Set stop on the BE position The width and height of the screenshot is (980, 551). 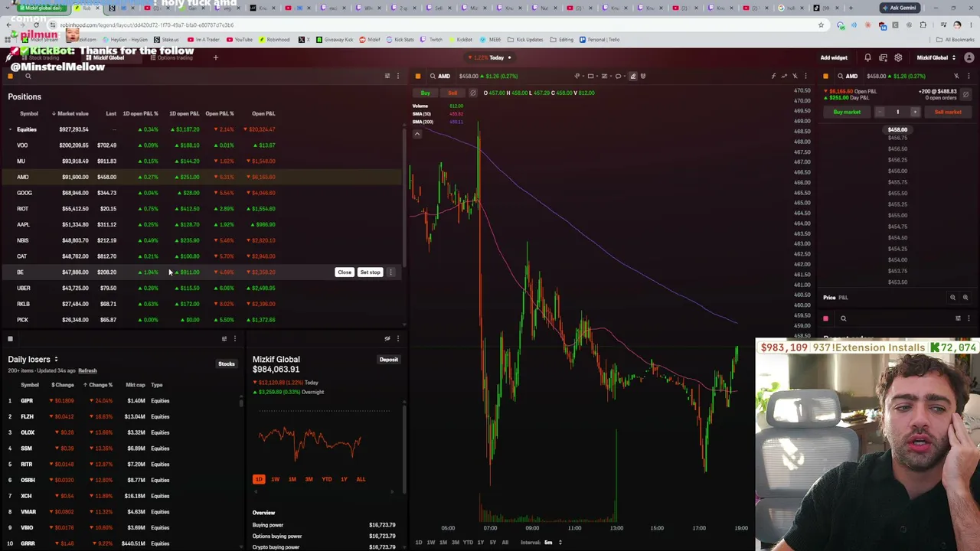click(370, 272)
